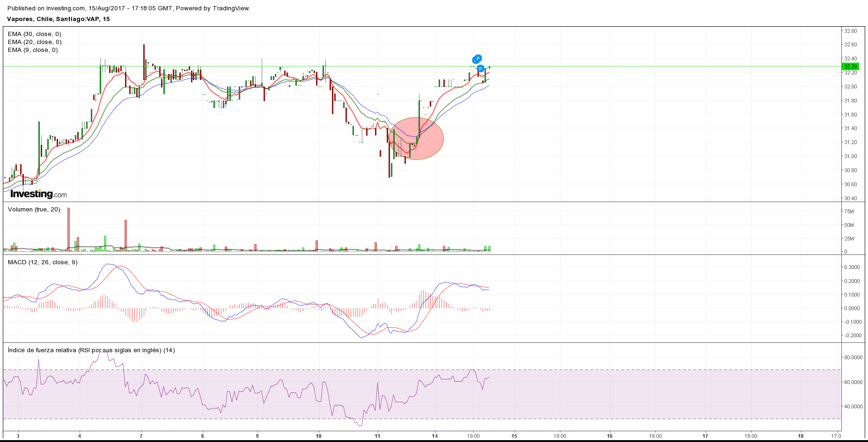This screenshot has height=442, width=868.
Task: Click the Vapores, Chile, Santiago:VAP, 15 title
Action: click(x=59, y=19)
